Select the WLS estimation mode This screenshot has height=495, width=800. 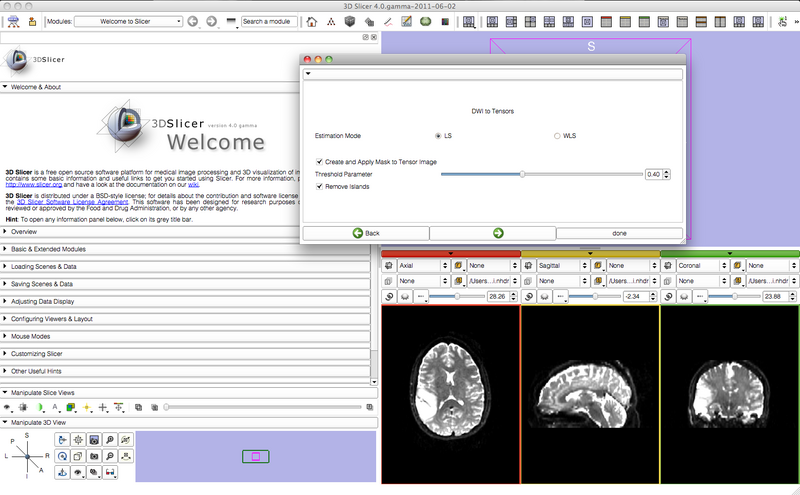click(557, 136)
